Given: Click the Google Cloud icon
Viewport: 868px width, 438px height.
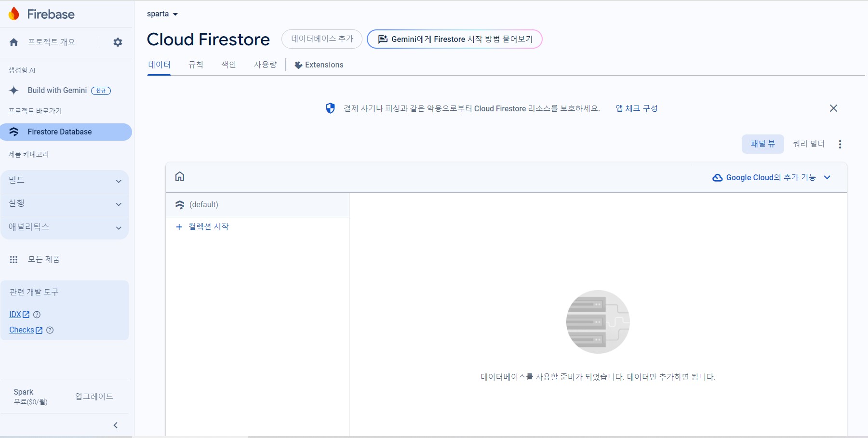Looking at the screenshot, I should (717, 178).
